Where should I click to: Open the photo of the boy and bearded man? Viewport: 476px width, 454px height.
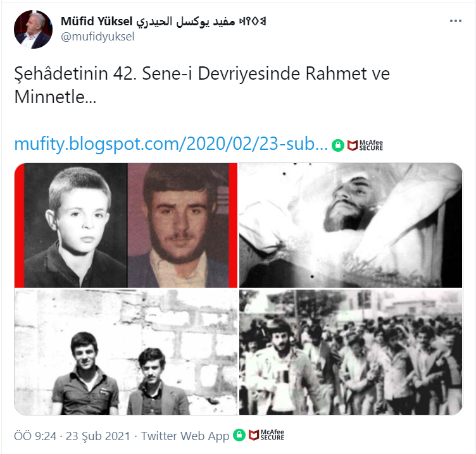pos(126,225)
